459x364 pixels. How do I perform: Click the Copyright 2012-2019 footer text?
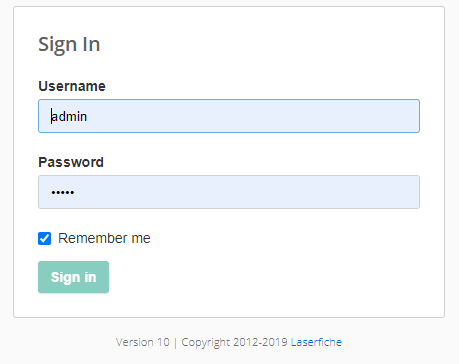[x=234, y=342]
